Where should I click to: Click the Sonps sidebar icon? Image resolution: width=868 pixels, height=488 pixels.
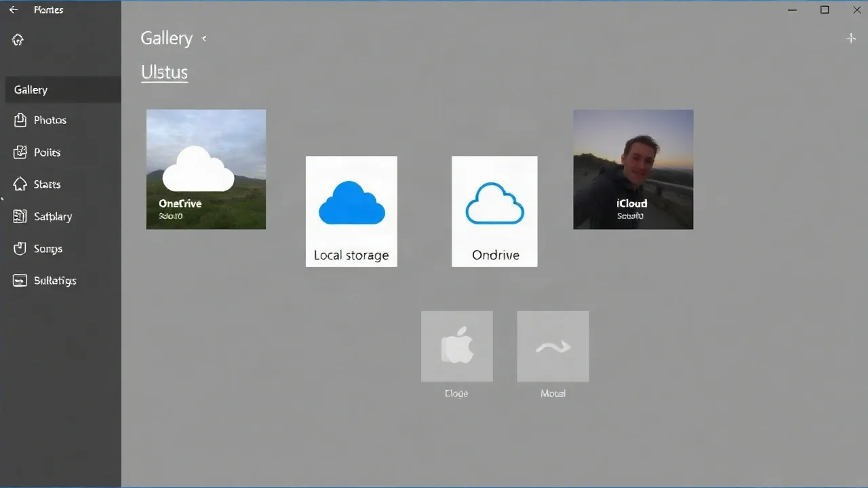coord(20,249)
